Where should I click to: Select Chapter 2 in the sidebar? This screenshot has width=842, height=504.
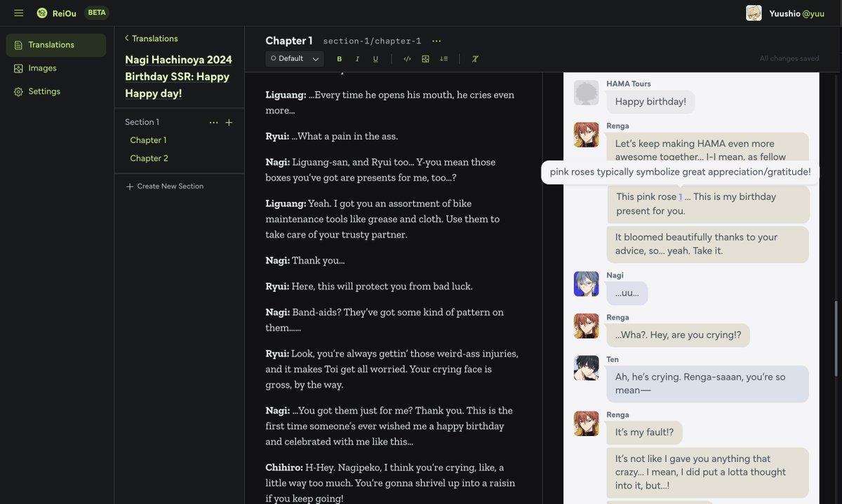coord(149,158)
